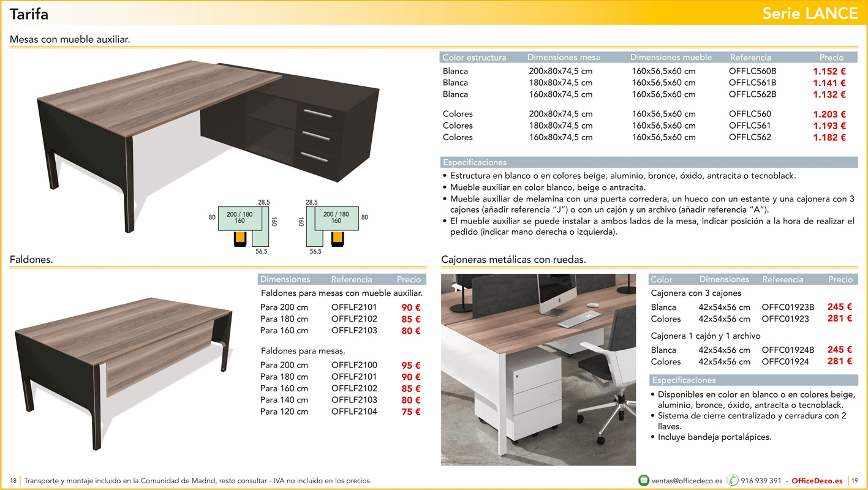Select the OFFLF2100 faldón reference
The image size is (868, 490).
coord(354,365)
